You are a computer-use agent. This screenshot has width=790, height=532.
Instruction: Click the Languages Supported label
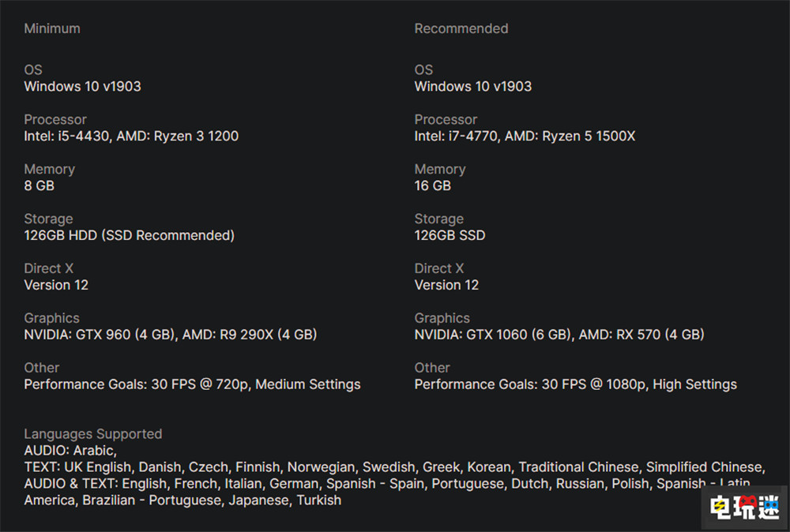coord(93,434)
